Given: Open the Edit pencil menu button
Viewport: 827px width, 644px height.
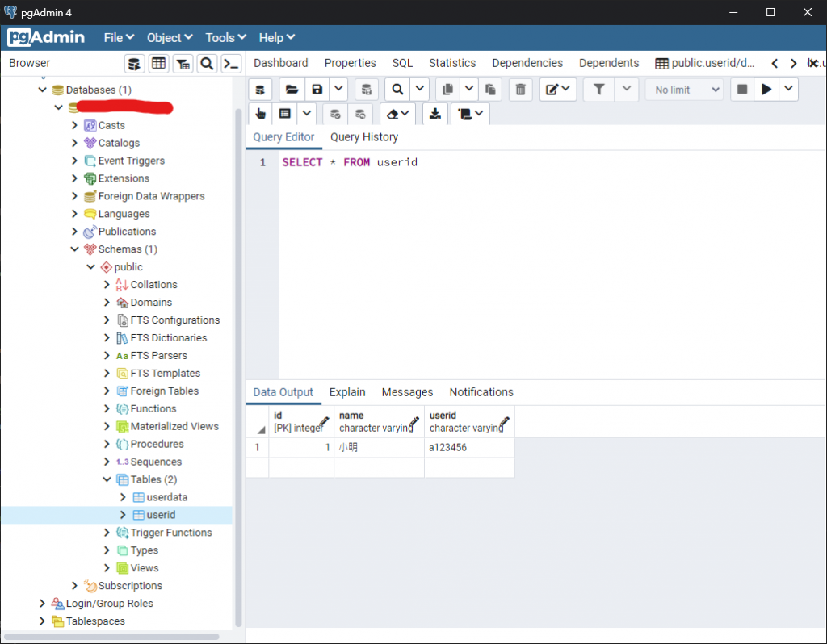Looking at the screenshot, I should point(557,90).
